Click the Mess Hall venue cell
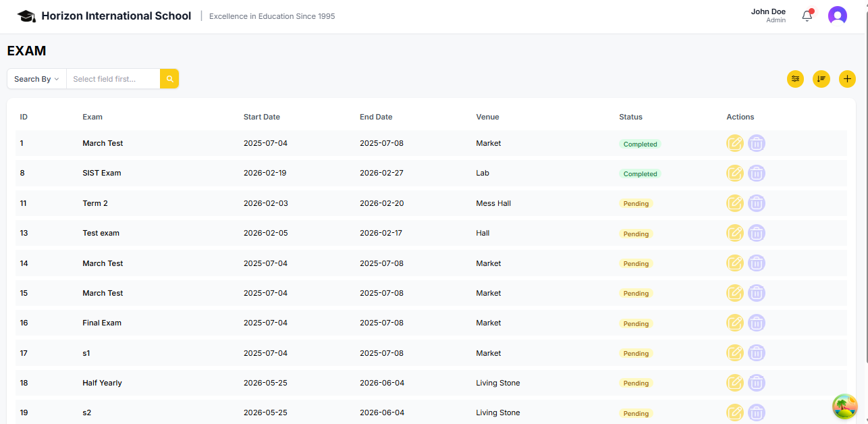868x424 pixels. pos(493,203)
